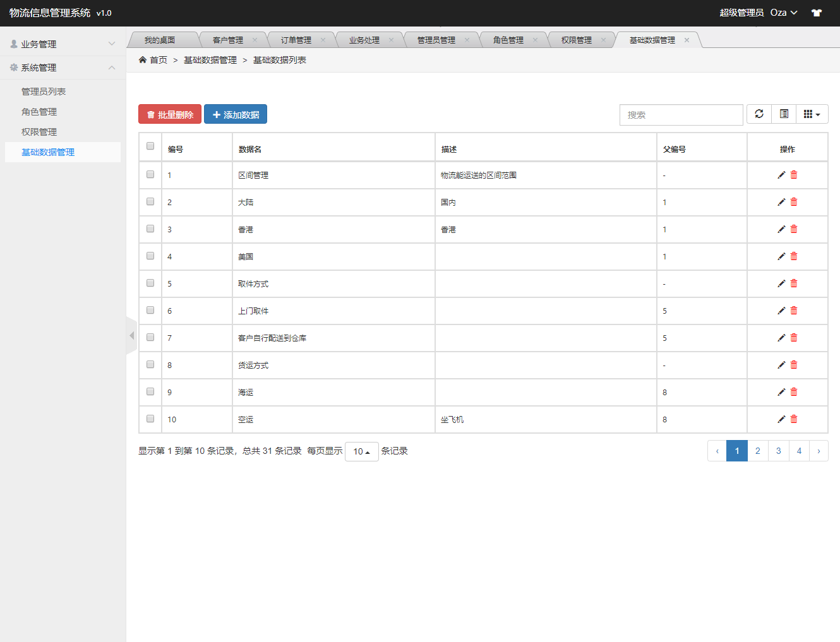Screen dimensions: 840x642
Task: Edit the 取件方式 entry
Action: coord(781,283)
